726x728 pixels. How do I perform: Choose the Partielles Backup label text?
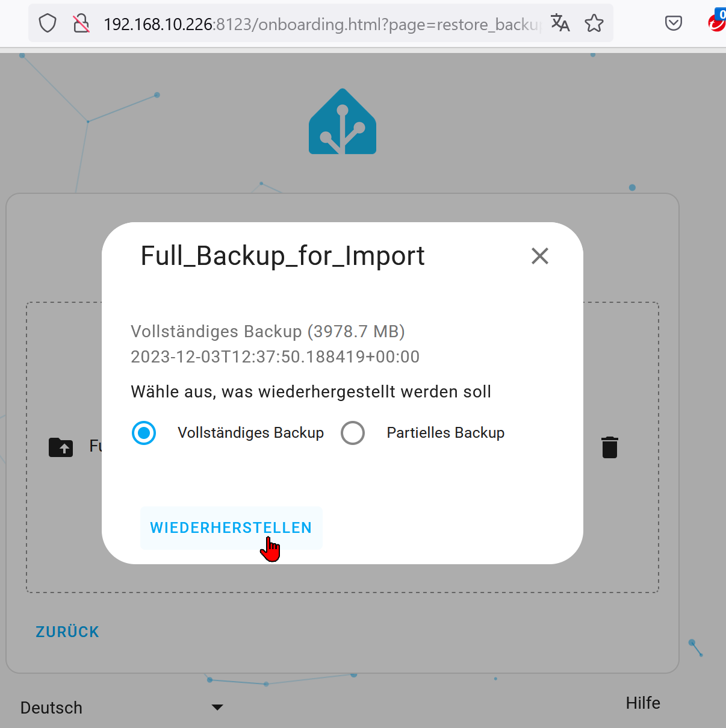[445, 433]
